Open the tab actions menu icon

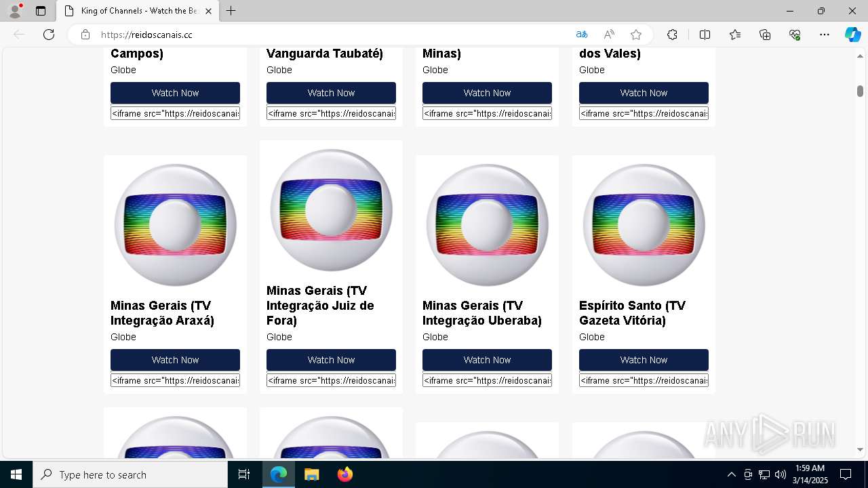click(41, 11)
